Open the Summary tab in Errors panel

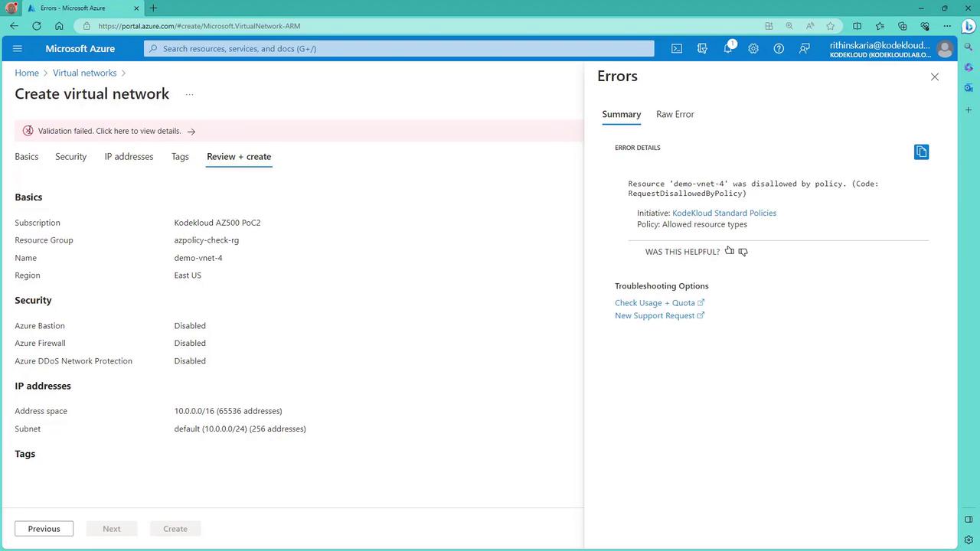click(x=621, y=115)
